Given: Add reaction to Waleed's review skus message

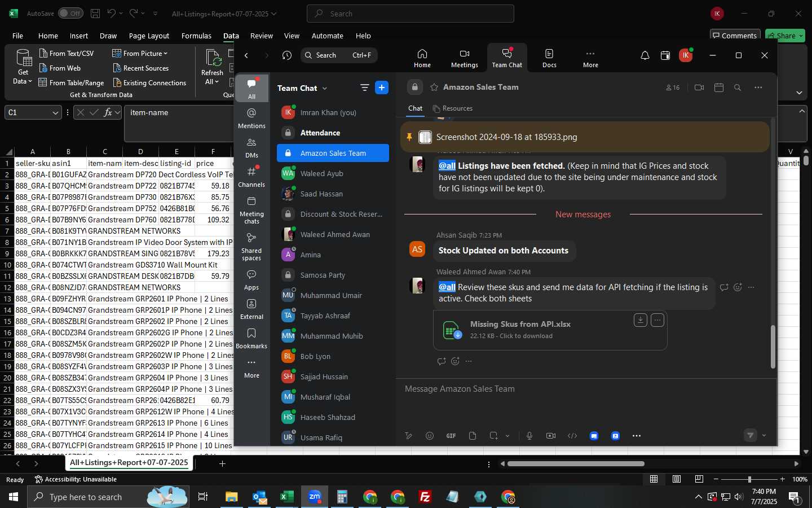Looking at the screenshot, I should point(738,287).
